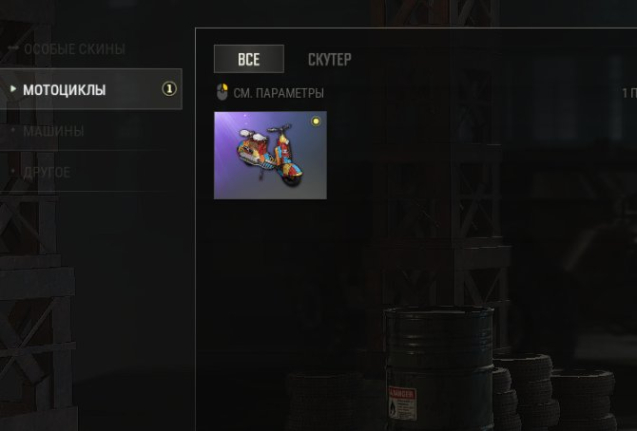Click the red DANGER sign on the barrel
Image resolution: width=637 pixels, height=431 pixels.
(403, 403)
